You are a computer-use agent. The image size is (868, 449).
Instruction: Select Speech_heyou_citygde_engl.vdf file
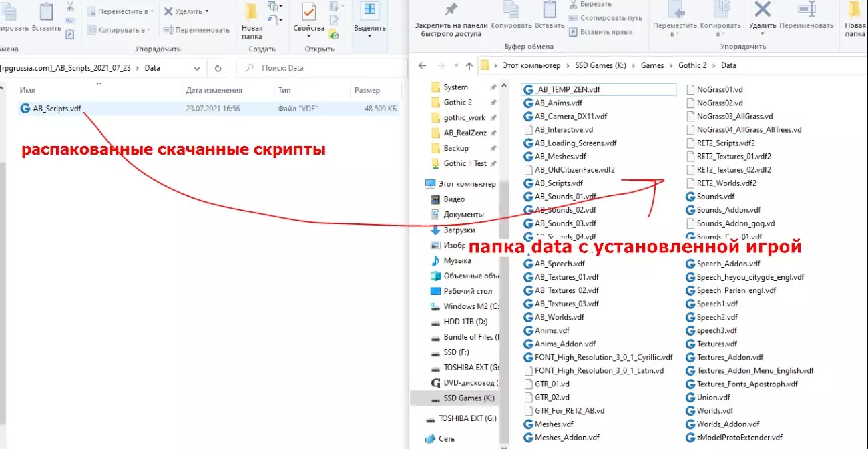tap(744, 277)
